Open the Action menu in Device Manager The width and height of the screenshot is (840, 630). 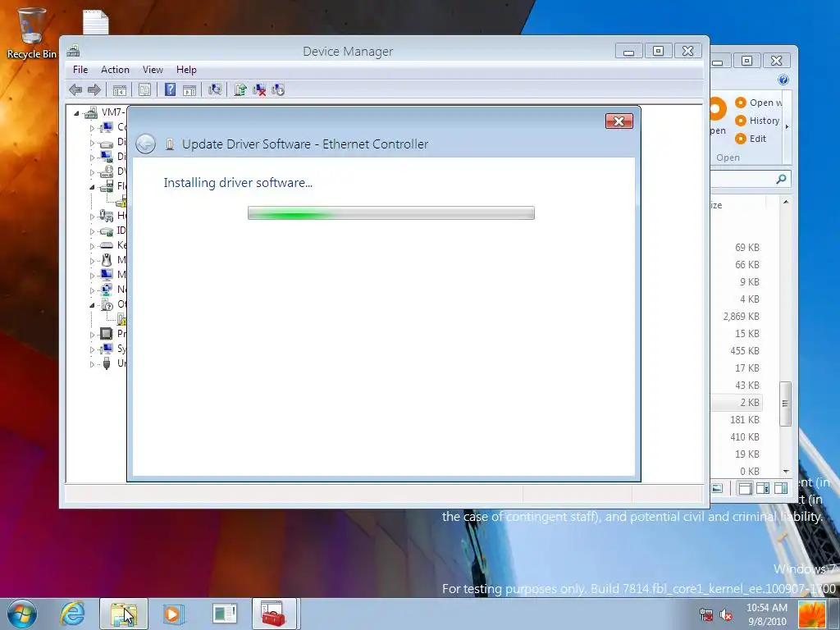(x=115, y=70)
